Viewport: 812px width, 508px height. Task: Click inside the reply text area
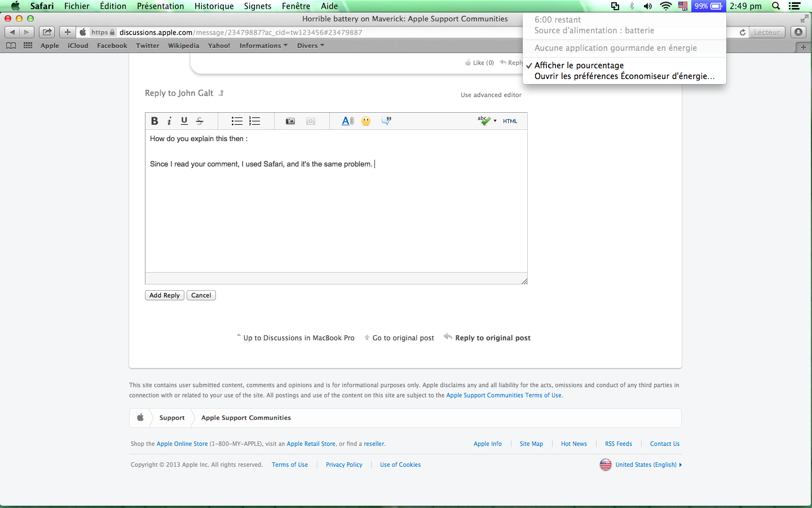click(x=336, y=201)
